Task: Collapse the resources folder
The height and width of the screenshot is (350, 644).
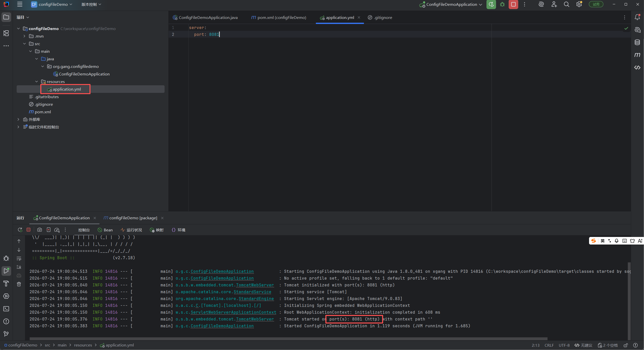Action: pos(37,82)
